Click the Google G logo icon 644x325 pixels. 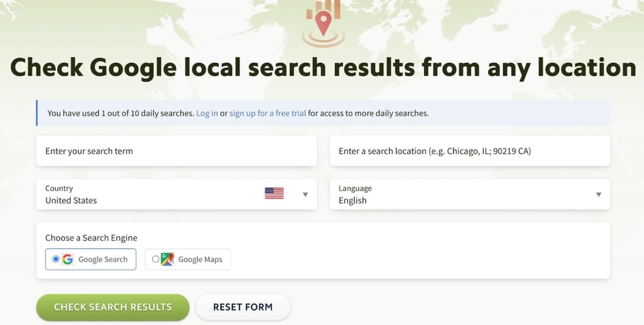click(67, 260)
